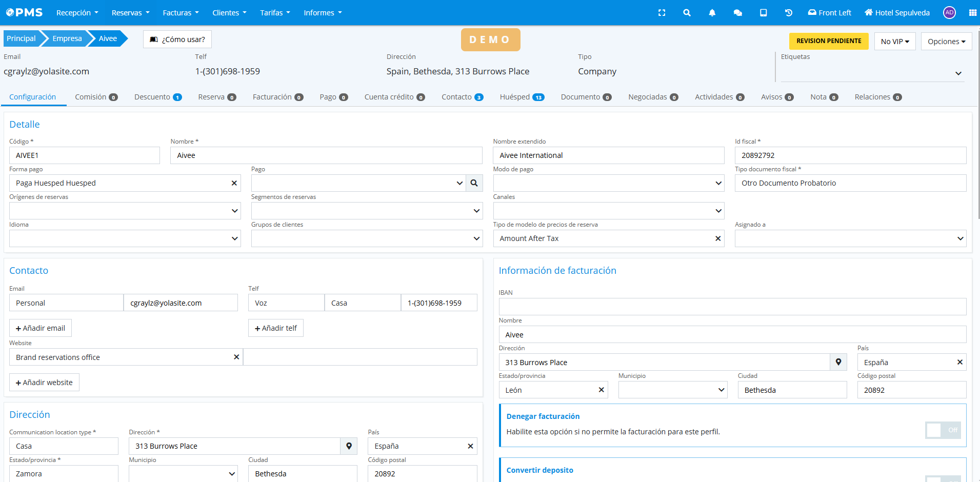This screenshot has width=980, height=482.
Task: Click the Añadir email button
Action: pos(41,328)
